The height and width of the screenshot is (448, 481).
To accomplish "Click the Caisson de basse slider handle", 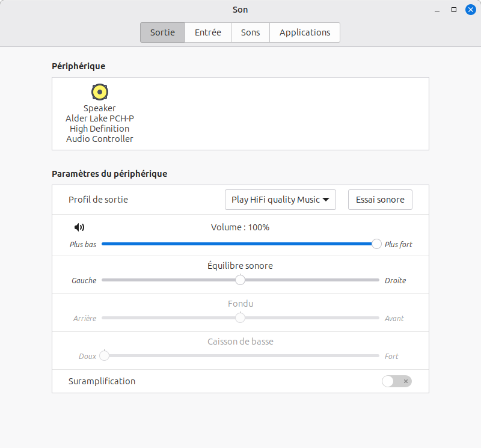I will (105, 355).
